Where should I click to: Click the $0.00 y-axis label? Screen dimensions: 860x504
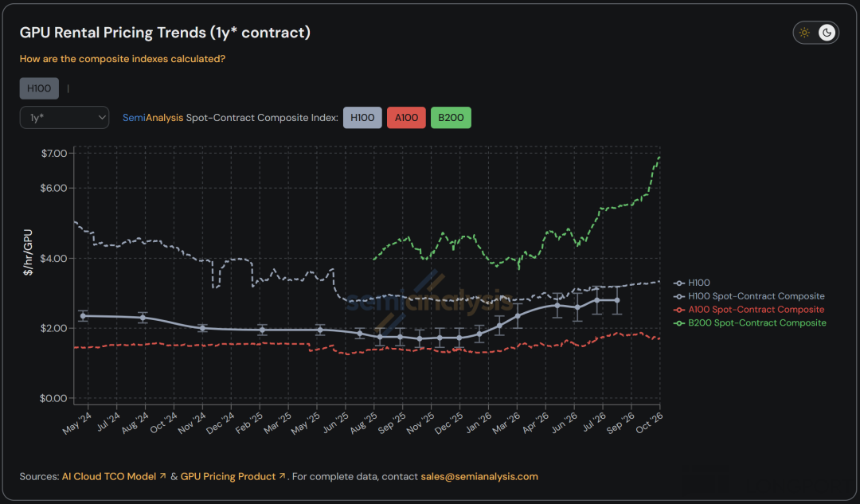[x=53, y=399]
